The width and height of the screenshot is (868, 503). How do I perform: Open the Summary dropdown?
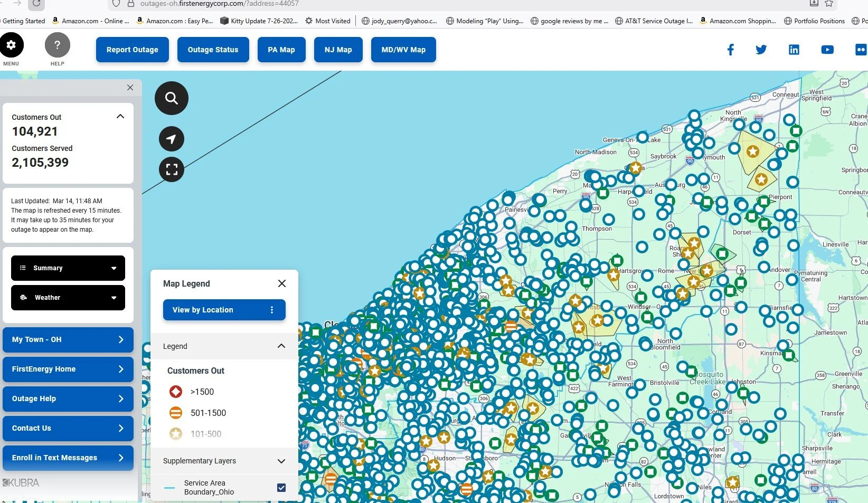[x=68, y=268]
